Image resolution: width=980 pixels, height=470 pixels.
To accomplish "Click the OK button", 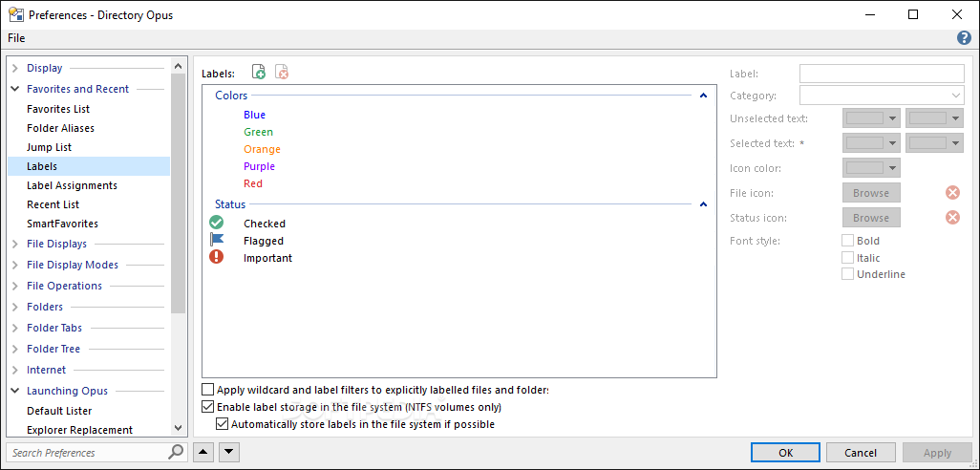I will [786, 453].
